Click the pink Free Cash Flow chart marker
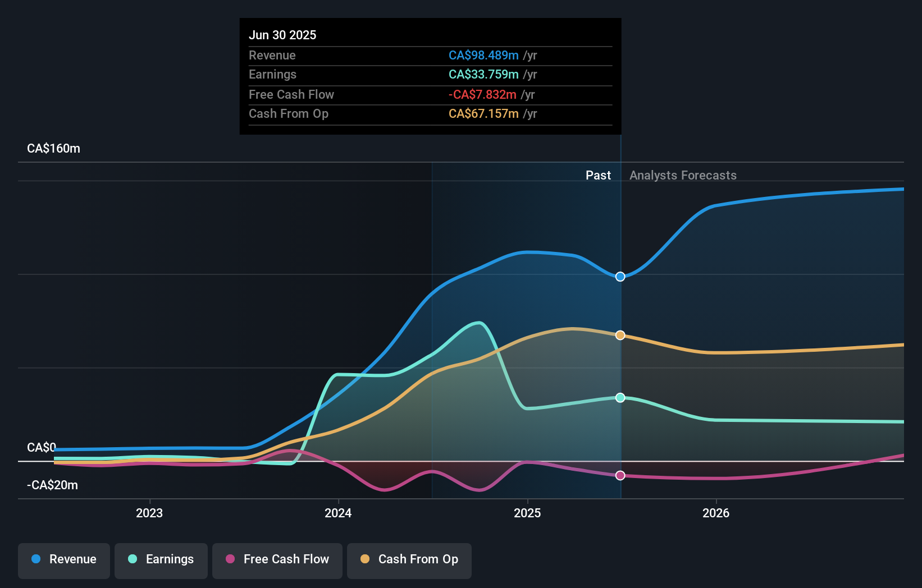Viewport: 922px width, 588px height. 620,475
